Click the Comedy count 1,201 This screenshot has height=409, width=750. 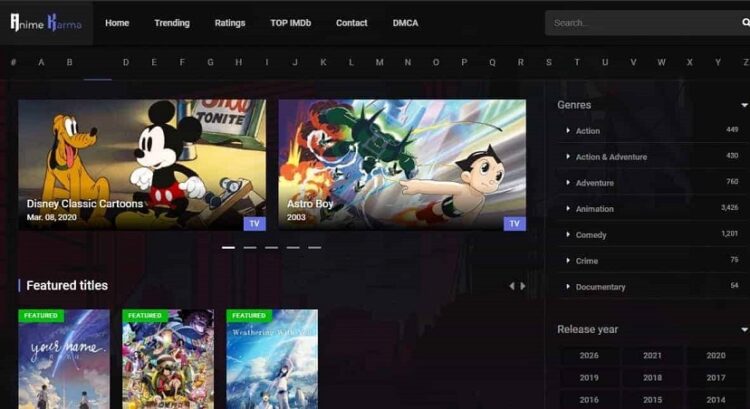[x=729, y=233]
